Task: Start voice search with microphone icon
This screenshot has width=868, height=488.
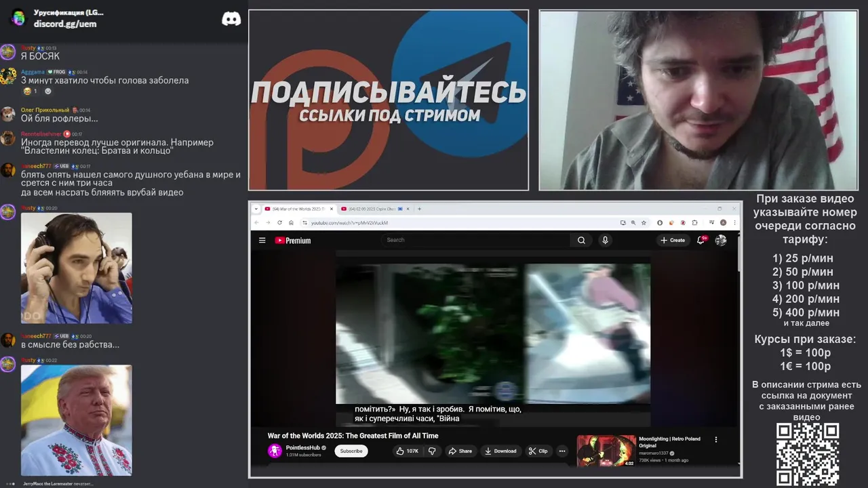Action: pos(605,240)
